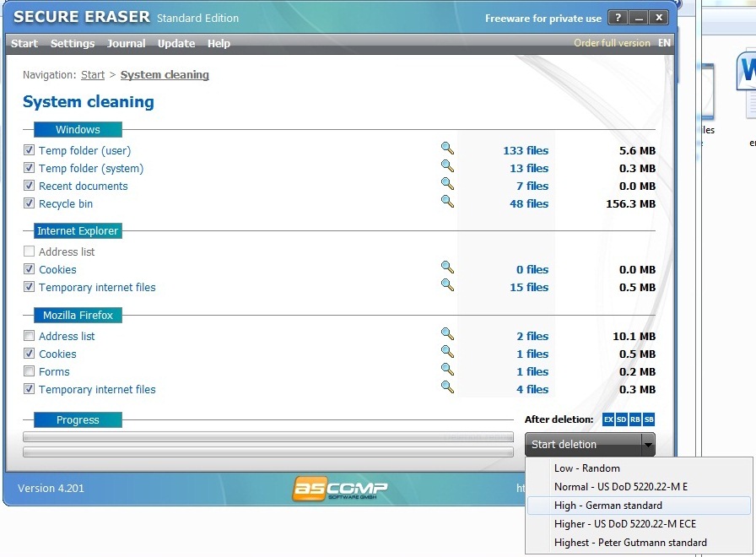756x557 pixels.
Task: Select the EX after-deletion option
Action: pyautogui.click(x=608, y=419)
